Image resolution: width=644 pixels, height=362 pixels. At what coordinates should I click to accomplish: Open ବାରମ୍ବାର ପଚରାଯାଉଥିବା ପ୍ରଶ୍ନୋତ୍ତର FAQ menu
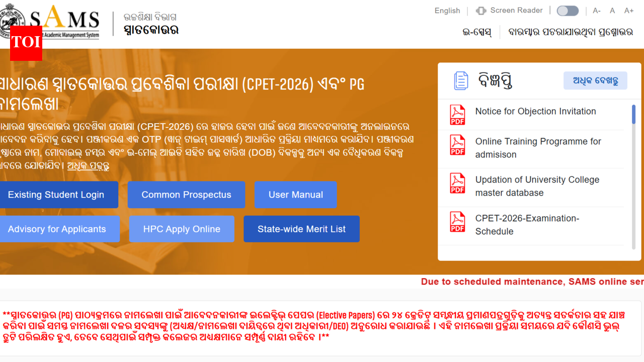click(x=571, y=32)
